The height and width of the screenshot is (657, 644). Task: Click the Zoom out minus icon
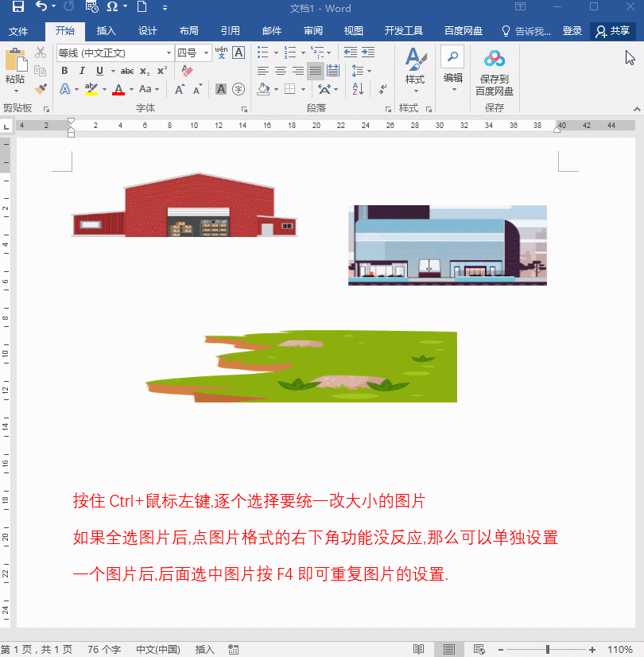coord(500,650)
